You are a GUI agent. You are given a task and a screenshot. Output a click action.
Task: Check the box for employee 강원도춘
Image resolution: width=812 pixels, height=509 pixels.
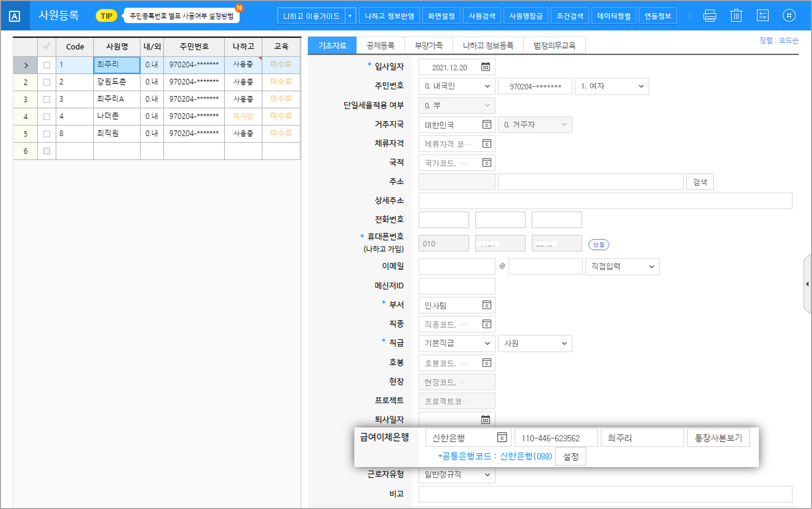47,82
